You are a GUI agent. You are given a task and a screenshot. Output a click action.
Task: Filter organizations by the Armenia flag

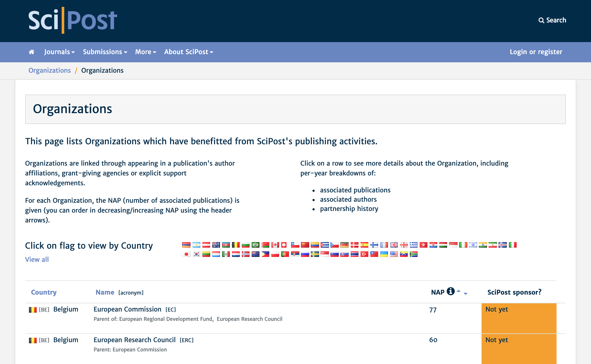click(x=186, y=245)
